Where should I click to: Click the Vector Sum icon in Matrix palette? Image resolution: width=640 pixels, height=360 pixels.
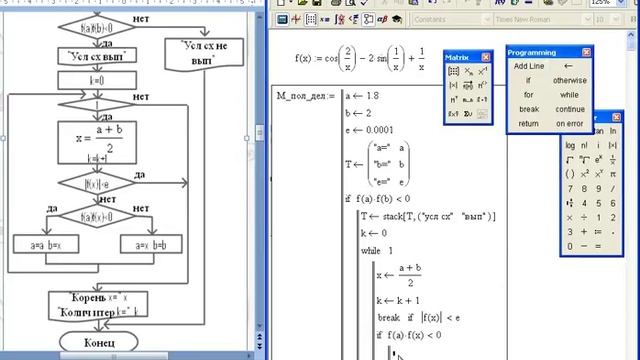[468, 114]
